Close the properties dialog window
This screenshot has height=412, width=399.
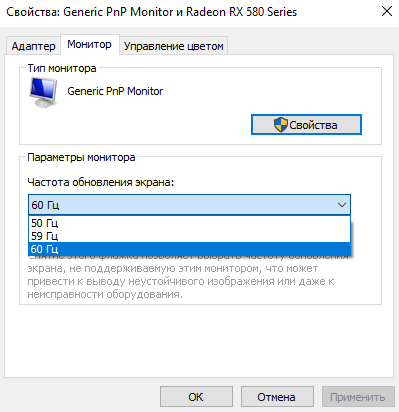(387, 11)
